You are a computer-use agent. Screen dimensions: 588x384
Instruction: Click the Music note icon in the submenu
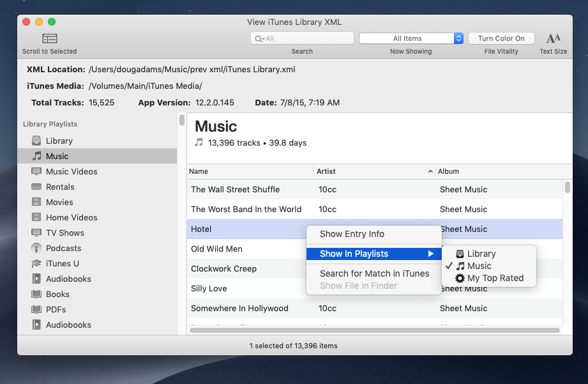(460, 266)
